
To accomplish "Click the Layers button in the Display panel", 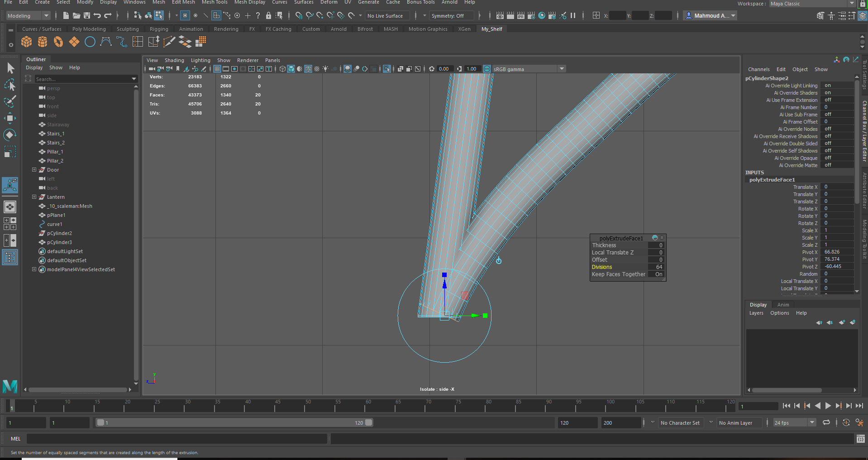I will [x=756, y=313].
